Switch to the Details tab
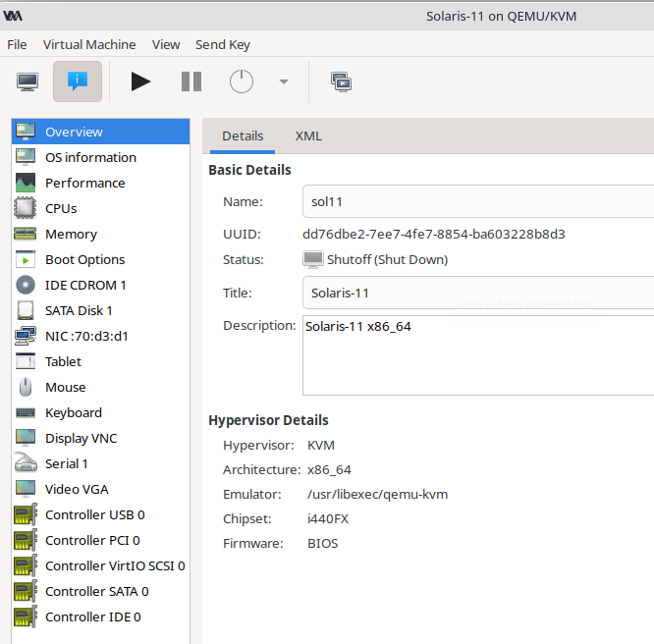The width and height of the screenshot is (654, 644). [243, 136]
